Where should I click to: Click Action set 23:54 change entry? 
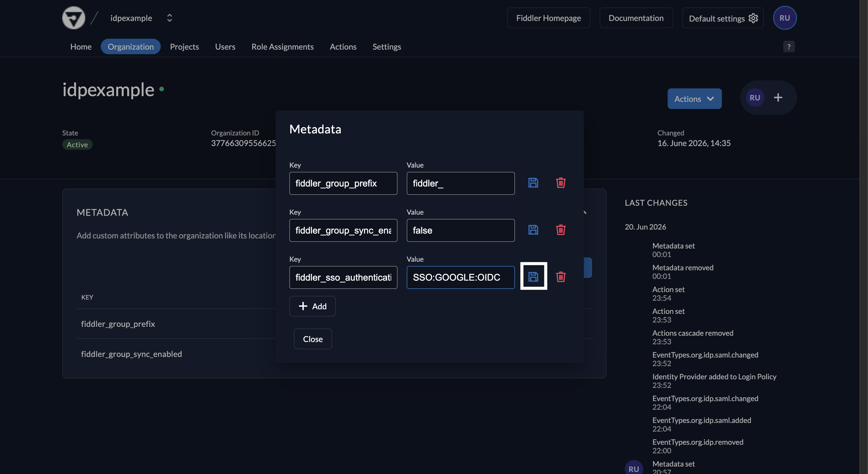click(668, 294)
